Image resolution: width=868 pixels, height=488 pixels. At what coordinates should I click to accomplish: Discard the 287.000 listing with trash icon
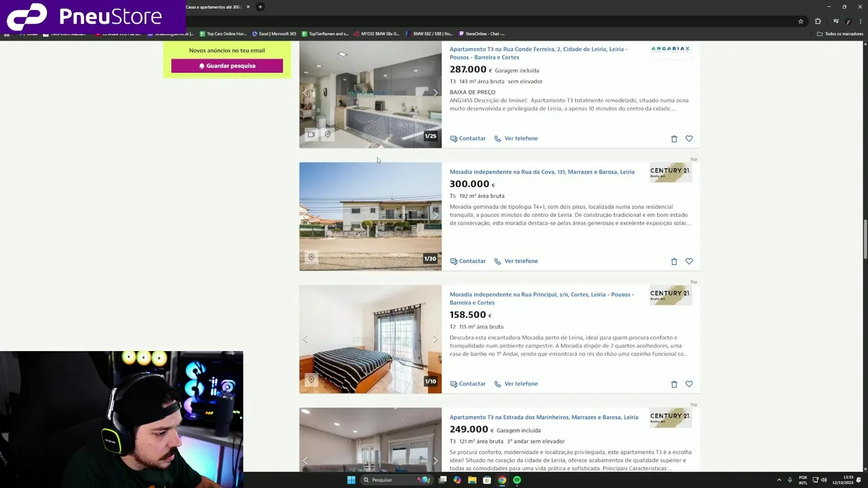[674, 139]
